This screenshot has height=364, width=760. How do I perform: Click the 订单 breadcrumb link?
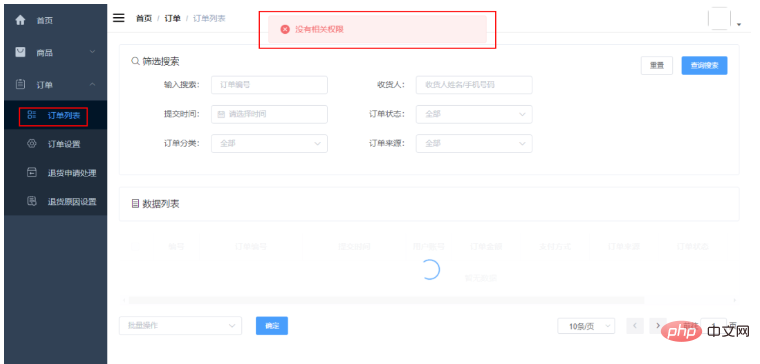coord(173,18)
